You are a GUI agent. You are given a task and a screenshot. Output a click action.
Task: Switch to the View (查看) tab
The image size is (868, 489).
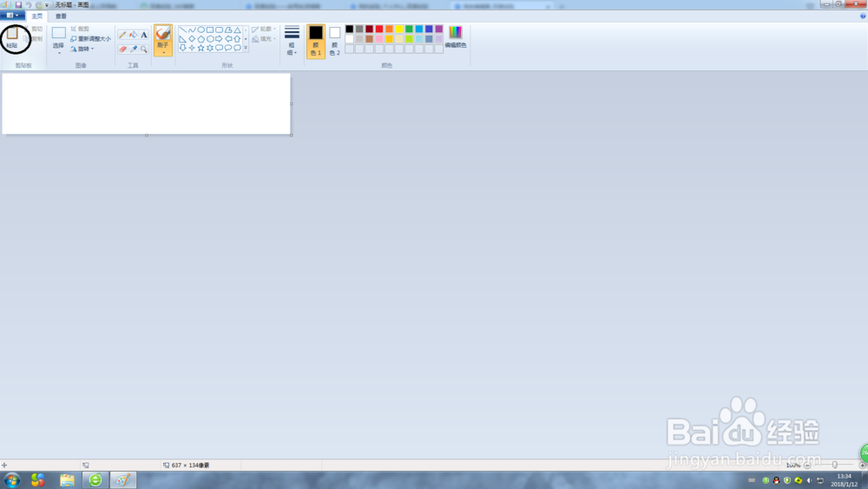pos(61,16)
